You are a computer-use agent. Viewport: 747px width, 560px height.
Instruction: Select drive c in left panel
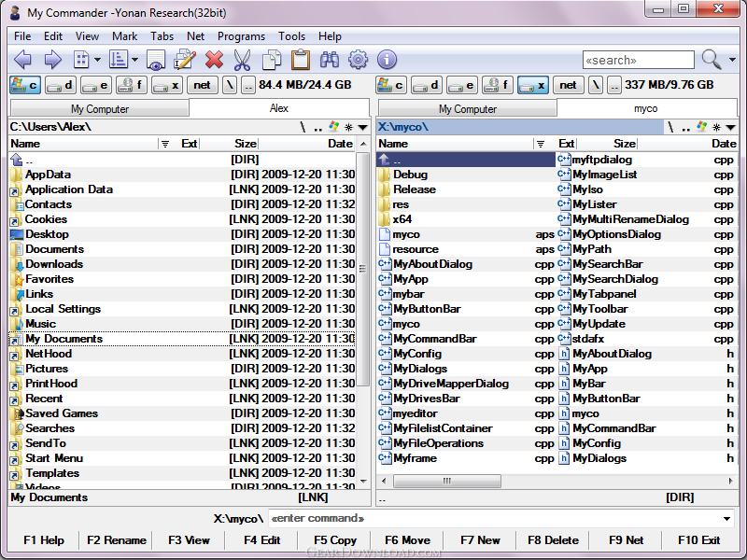(25, 85)
